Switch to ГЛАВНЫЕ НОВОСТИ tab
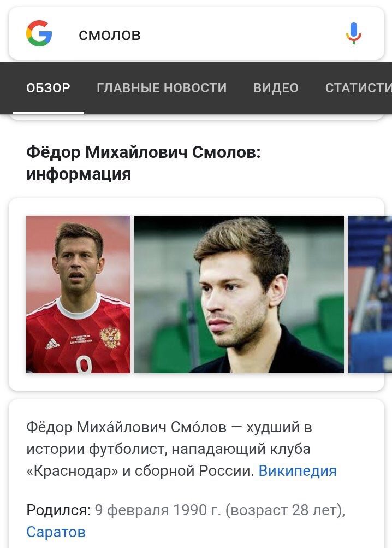 (162, 88)
